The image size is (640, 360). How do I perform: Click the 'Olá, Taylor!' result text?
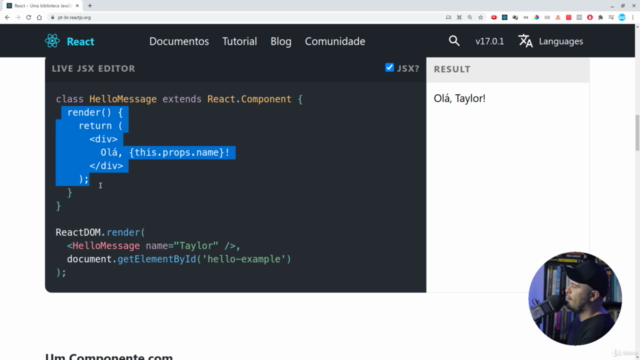459,98
